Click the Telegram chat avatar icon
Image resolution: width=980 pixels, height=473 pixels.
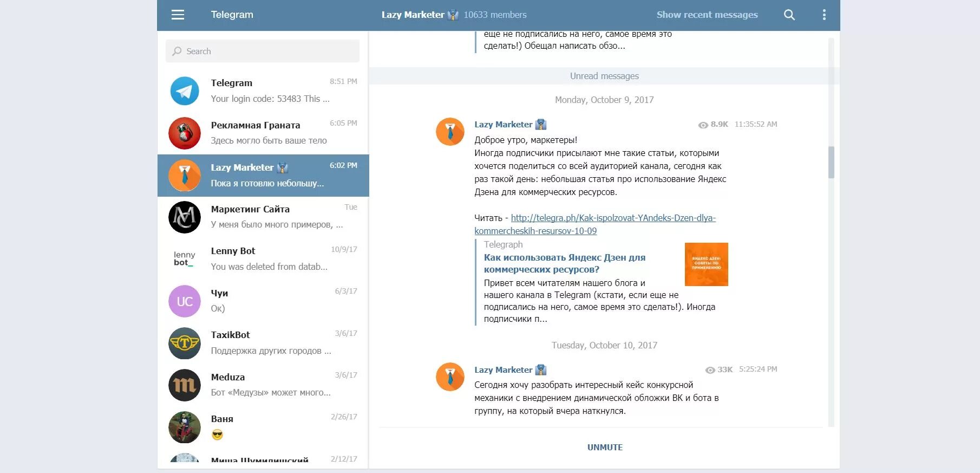(185, 90)
